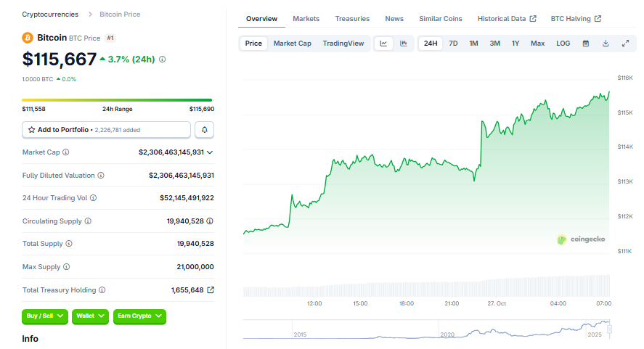
Task: Download the chart data icon
Action: (606, 44)
